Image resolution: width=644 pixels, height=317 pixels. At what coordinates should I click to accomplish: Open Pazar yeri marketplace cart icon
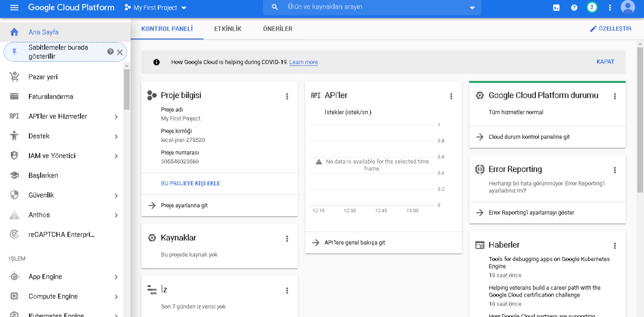[x=14, y=77]
